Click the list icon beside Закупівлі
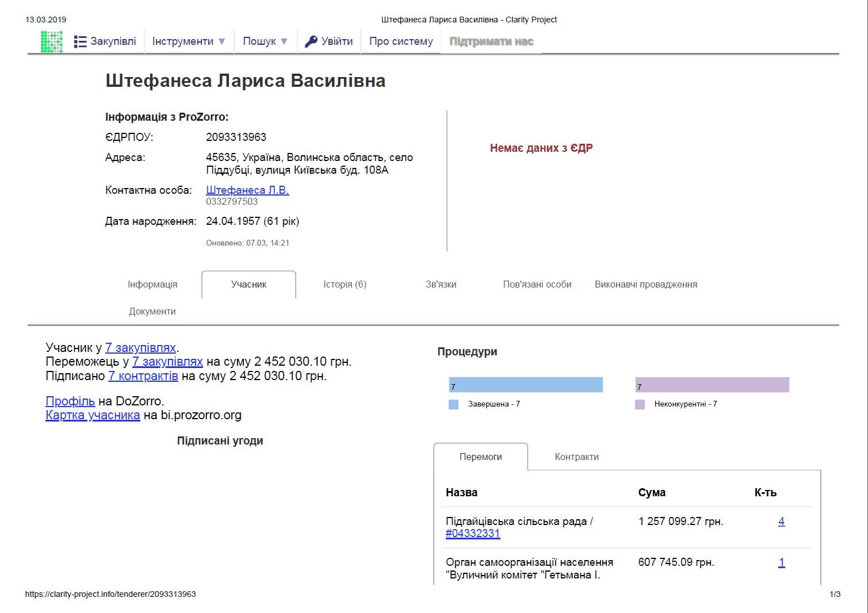 click(80, 42)
